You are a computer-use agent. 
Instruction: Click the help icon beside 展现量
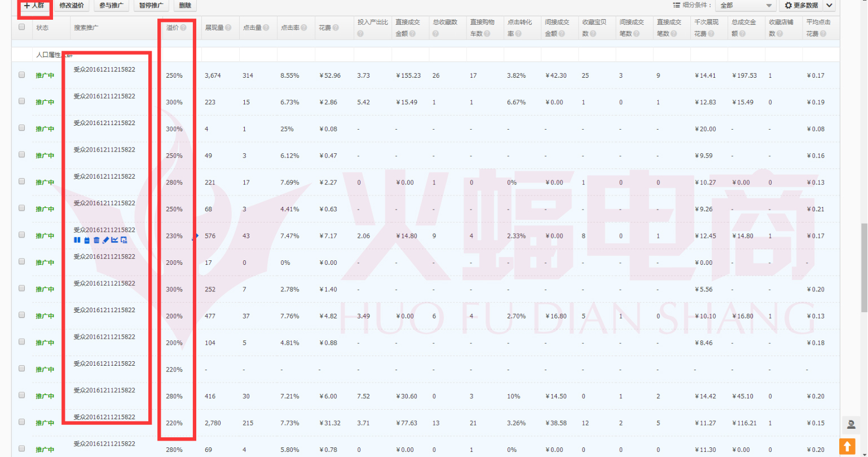(x=228, y=28)
